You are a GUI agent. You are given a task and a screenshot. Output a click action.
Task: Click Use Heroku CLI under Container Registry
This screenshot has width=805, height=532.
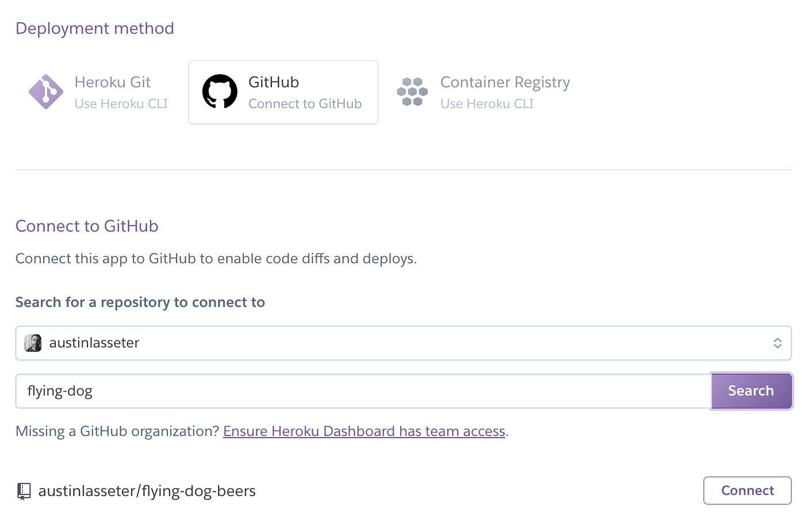(x=487, y=104)
